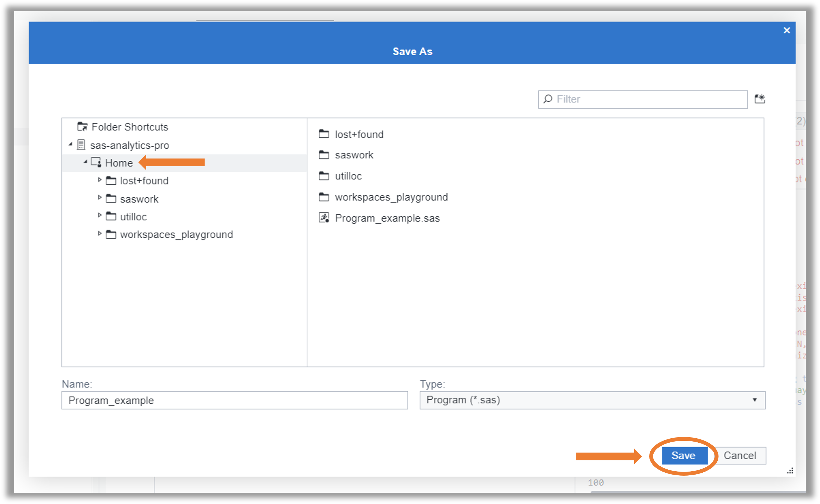Select workspaces_playground in the file list
The height and width of the screenshot is (504, 820).
click(391, 197)
